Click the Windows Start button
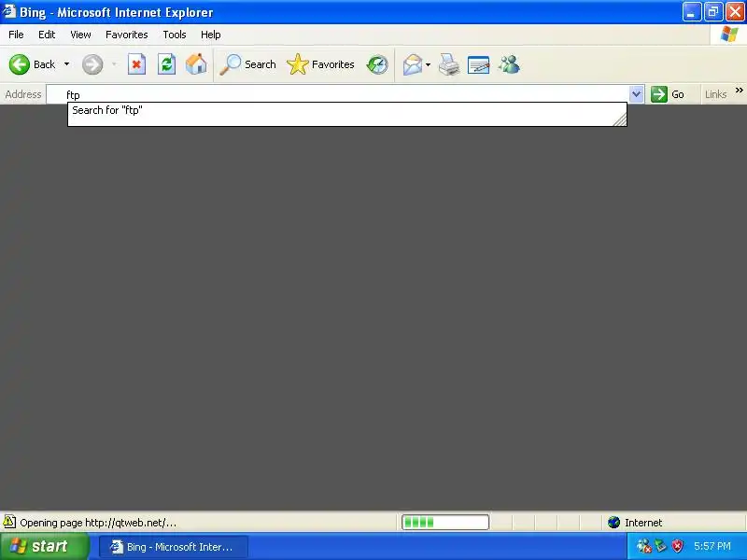747x560 pixels. 44,546
